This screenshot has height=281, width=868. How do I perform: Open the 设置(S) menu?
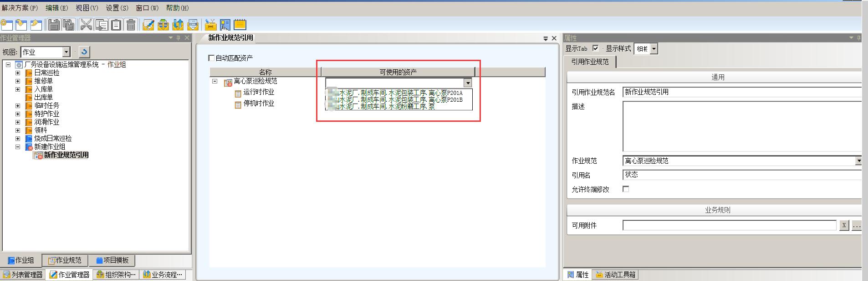(x=117, y=8)
